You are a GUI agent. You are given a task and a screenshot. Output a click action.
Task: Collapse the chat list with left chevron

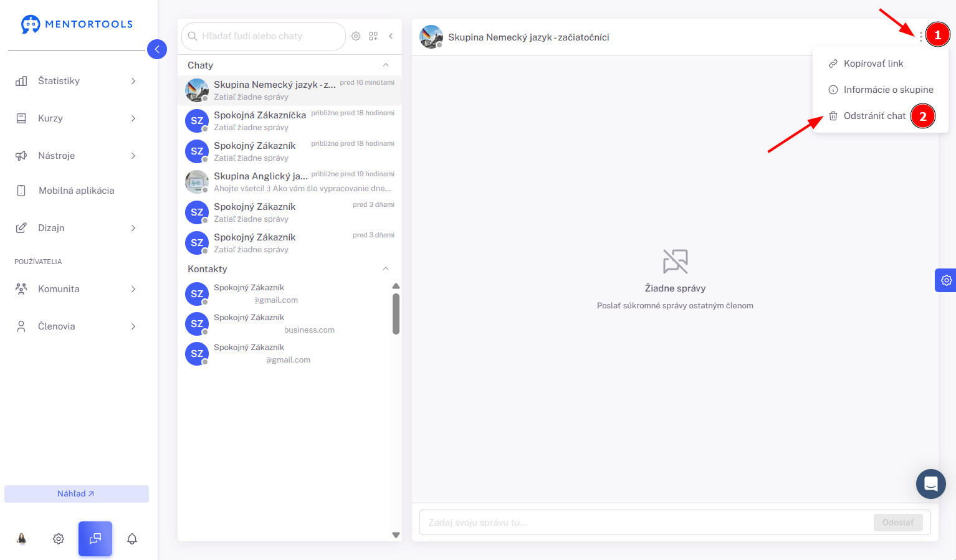point(391,36)
